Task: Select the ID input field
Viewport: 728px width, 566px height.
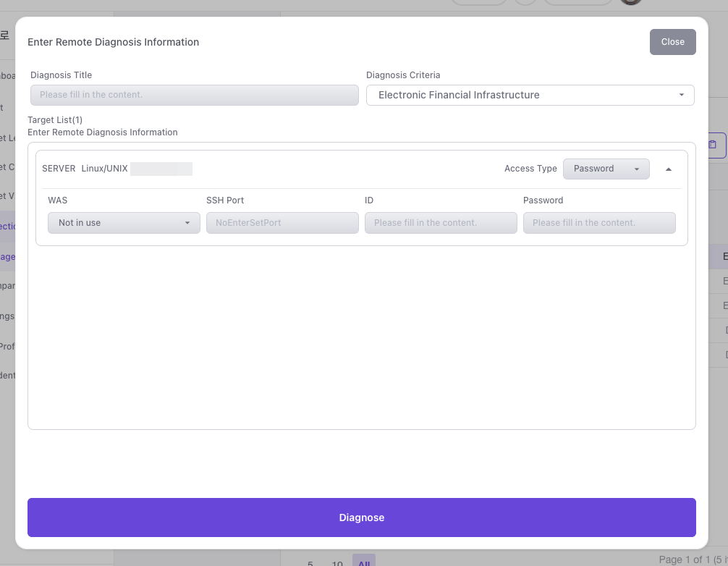Action: (x=441, y=223)
